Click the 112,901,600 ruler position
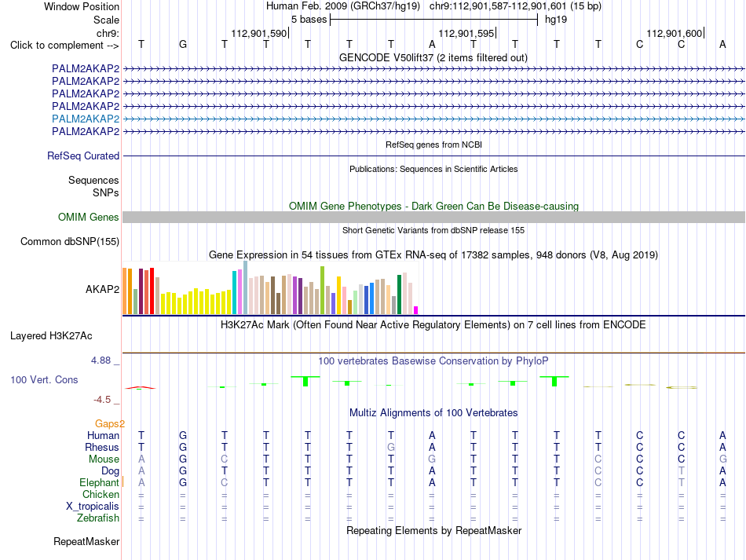Screen dimensions: 746x560 [675, 33]
